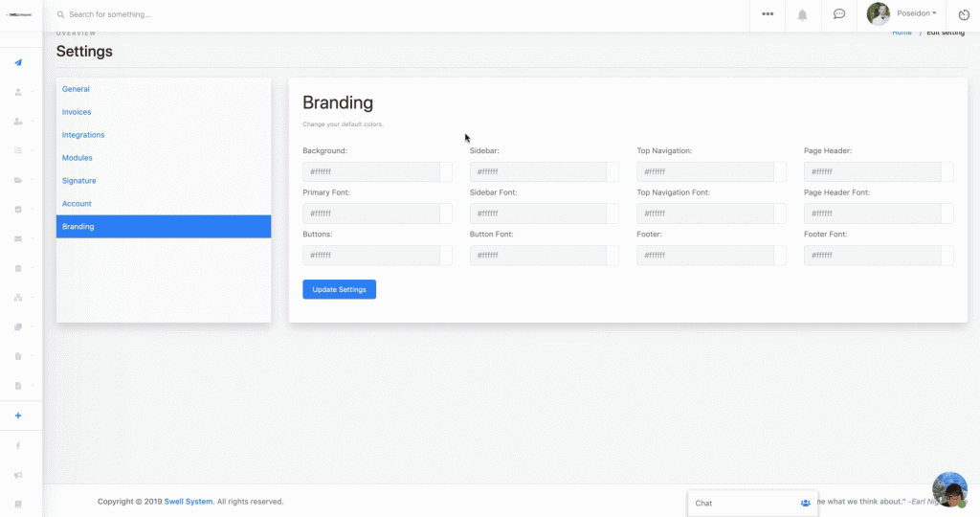Open the floating chat avatar at bottom right
The height and width of the screenshot is (517, 980).
950,489
